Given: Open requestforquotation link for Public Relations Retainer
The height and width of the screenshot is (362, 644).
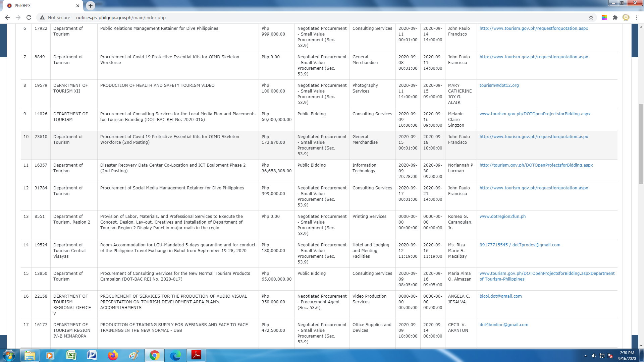Looking at the screenshot, I should pos(534,28).
